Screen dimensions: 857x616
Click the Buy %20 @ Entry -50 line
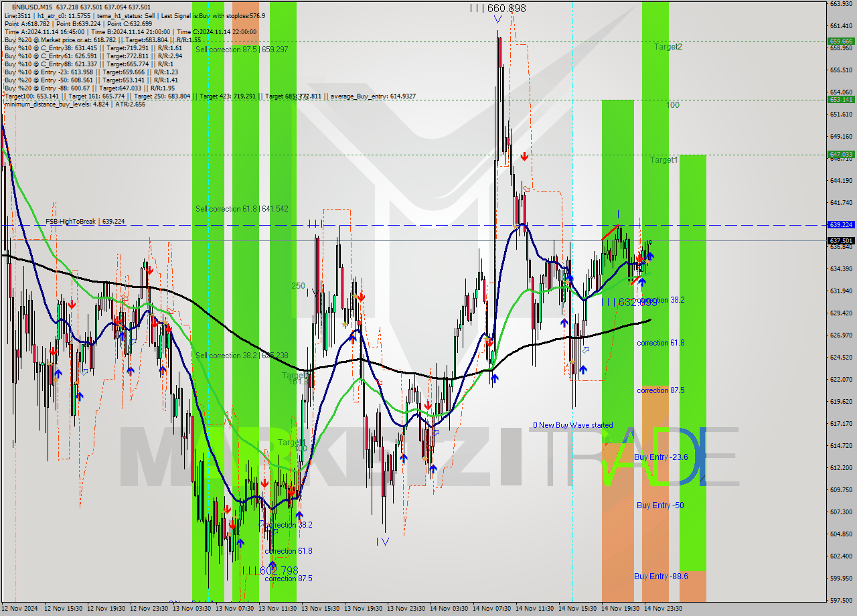[x=91, y=80]
